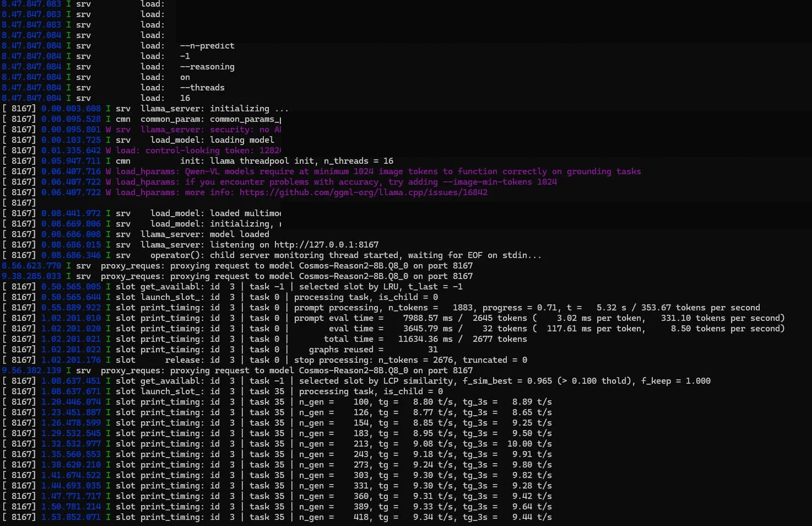This screenshot has height=526, width=812.
Task: Click the timestamp '1.53.852.071'
Action: point(71,517)
